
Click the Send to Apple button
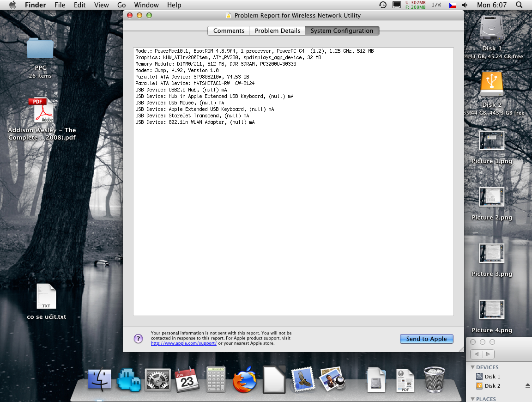[427, 339]
